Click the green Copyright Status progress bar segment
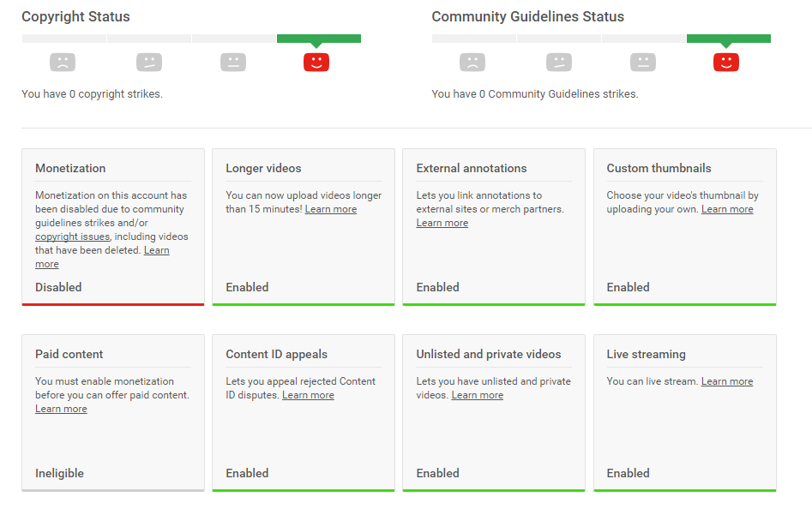This screenshot has width=812, height=509. 319,39
